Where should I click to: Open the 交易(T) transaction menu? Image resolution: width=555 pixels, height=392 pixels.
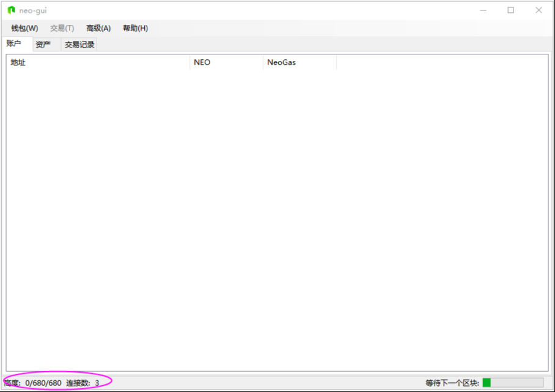(x=62, y=28)
